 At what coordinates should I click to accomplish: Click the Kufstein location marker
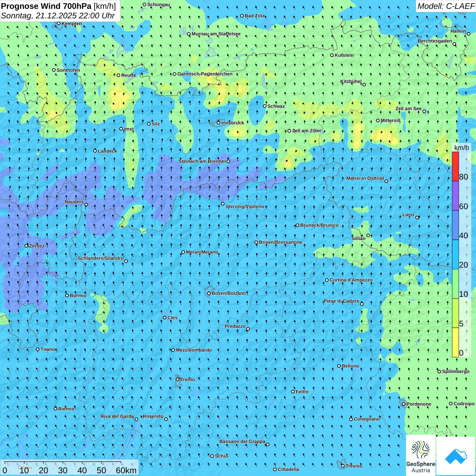pyautogui.click(x=332, y=55)
